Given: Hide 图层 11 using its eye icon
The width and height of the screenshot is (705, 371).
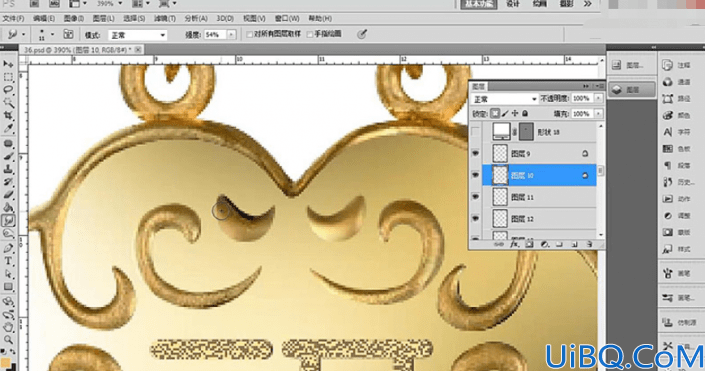Looking at the screenshot, I should tap(476, 197).
